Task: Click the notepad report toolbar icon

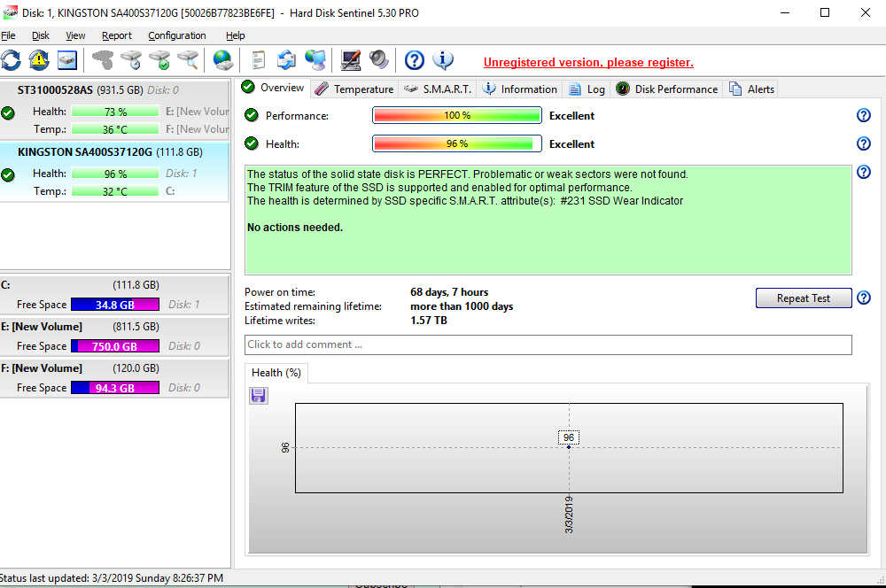Action: coord(258,60)
